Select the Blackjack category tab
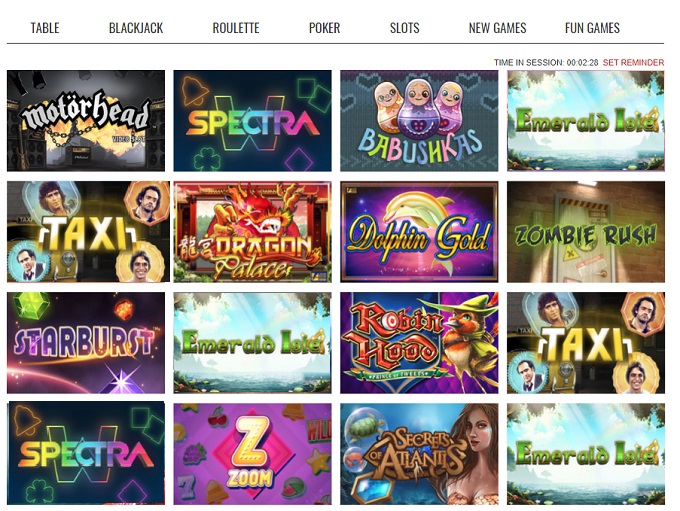This screenshot has height=511, width=680. coord(136,28)
